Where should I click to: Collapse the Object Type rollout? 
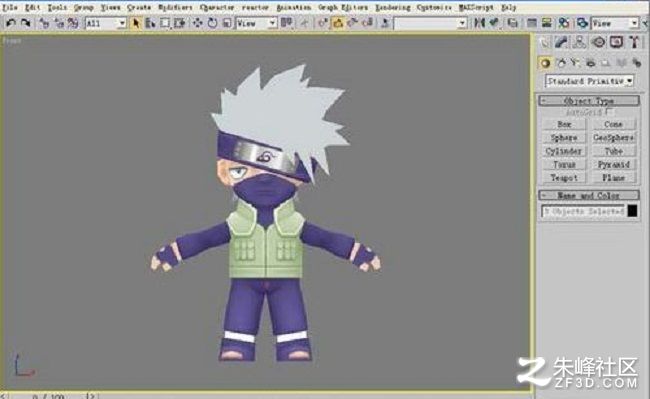589,101
